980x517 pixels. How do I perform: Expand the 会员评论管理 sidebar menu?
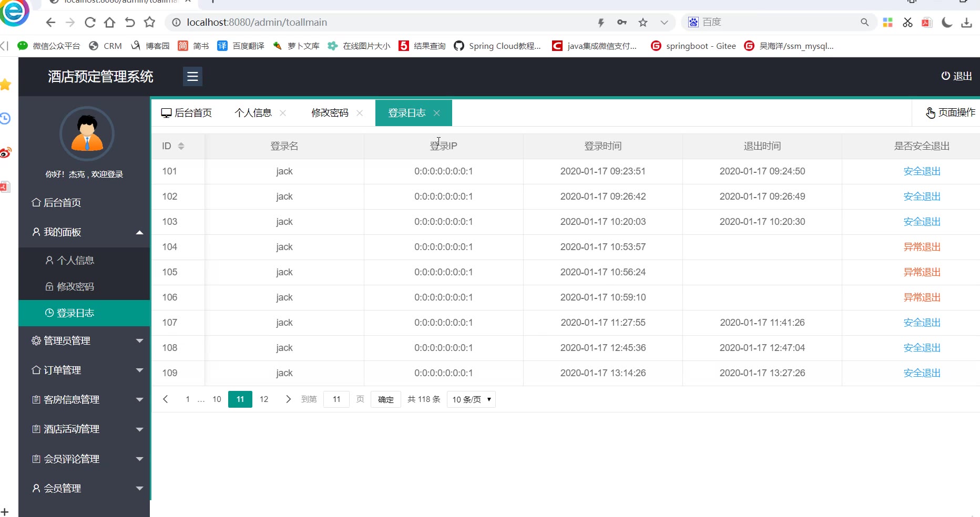[84, 459]
